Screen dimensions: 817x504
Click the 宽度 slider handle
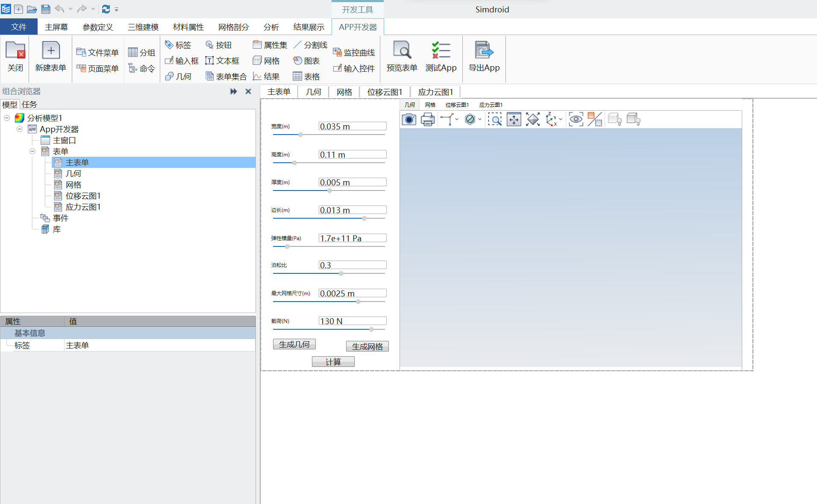[x=300, y=135]
